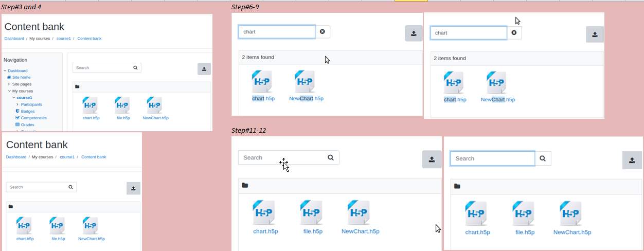The image size is (644, 251).
Task: Open chart.h5p icon in left Step#11-12 panel
Action: click(x=264, y=213)
